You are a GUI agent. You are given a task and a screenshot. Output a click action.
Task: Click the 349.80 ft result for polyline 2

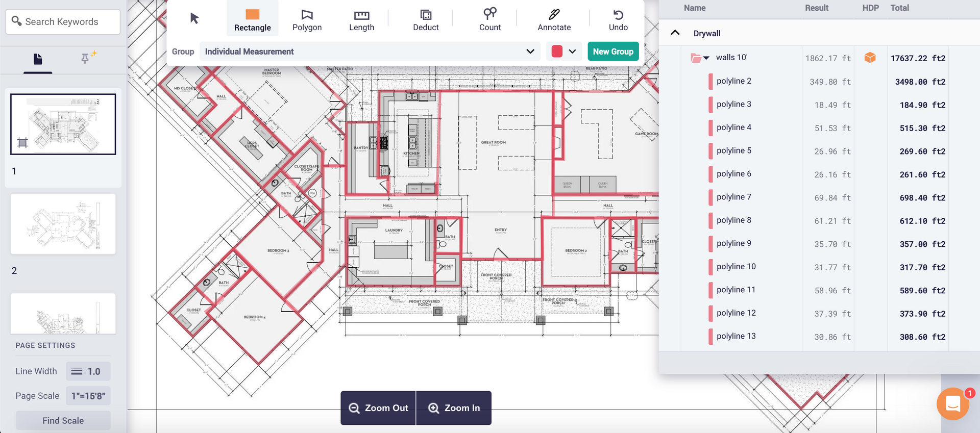[830, 82]
